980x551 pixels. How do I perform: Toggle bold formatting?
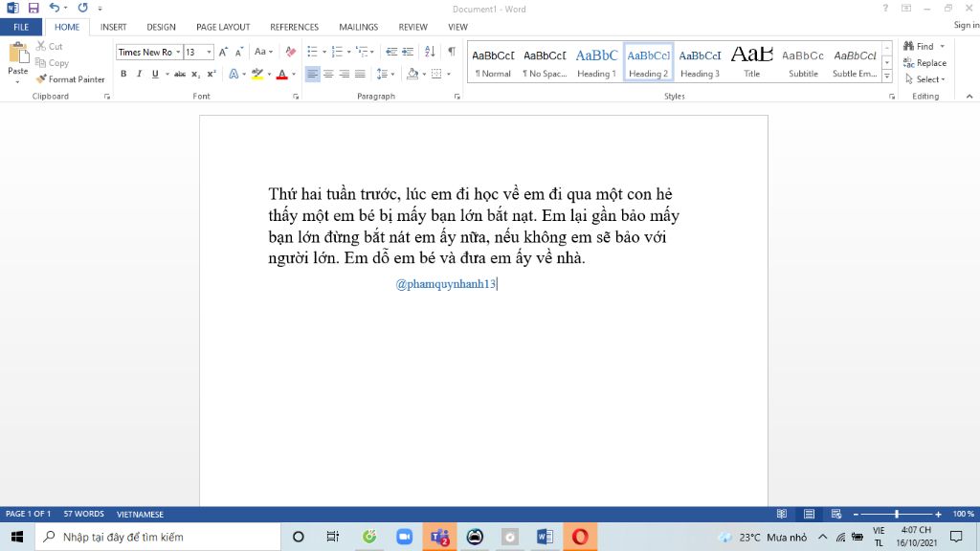pyautogui.click(x=123, y=74)
